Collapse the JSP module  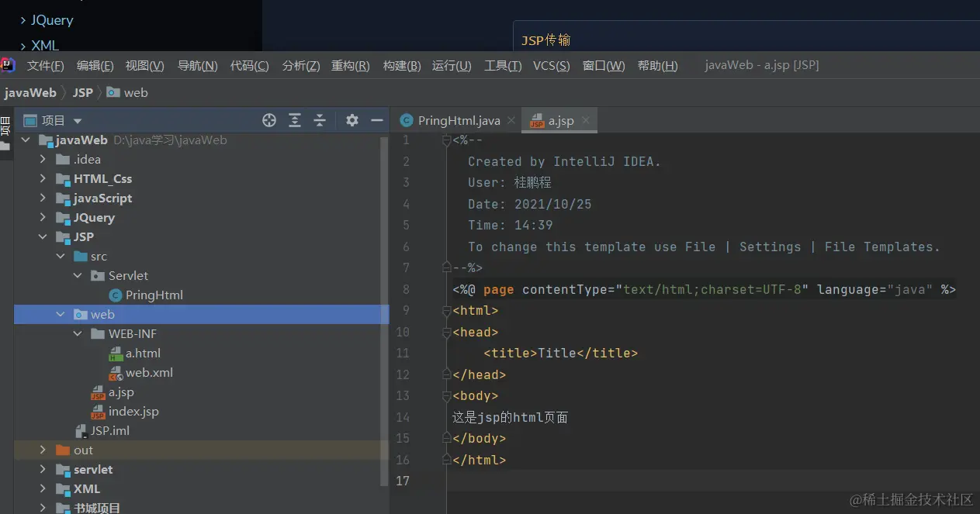tap(43, 237)
